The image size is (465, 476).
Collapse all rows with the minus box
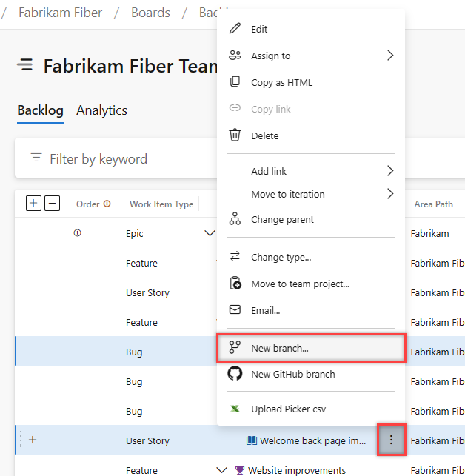click(53, 203)
